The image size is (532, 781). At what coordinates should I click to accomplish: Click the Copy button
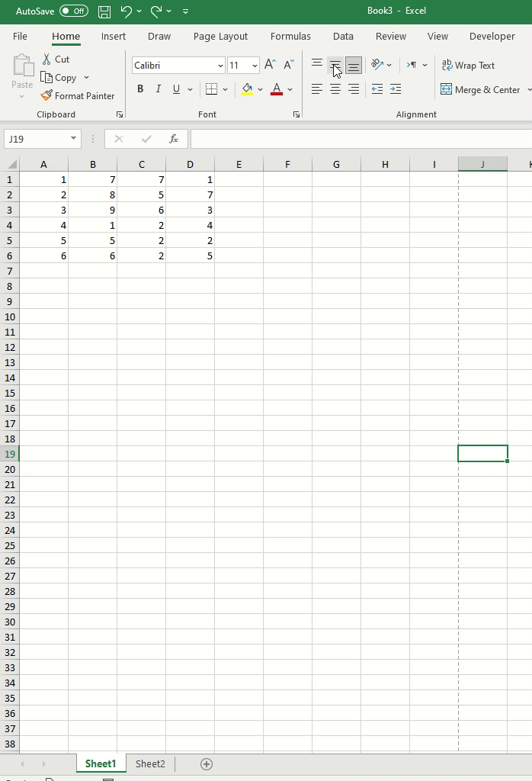click(x=59, y=77)
